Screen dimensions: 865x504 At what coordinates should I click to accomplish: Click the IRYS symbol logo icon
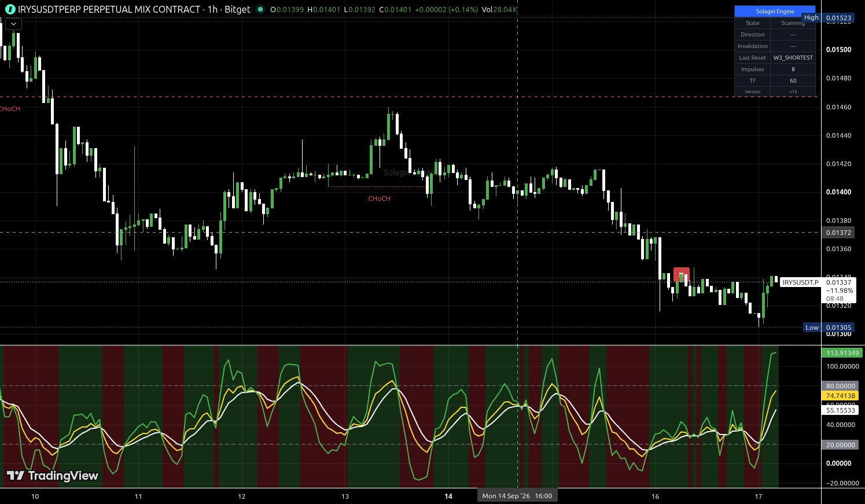tap(10, 9)
